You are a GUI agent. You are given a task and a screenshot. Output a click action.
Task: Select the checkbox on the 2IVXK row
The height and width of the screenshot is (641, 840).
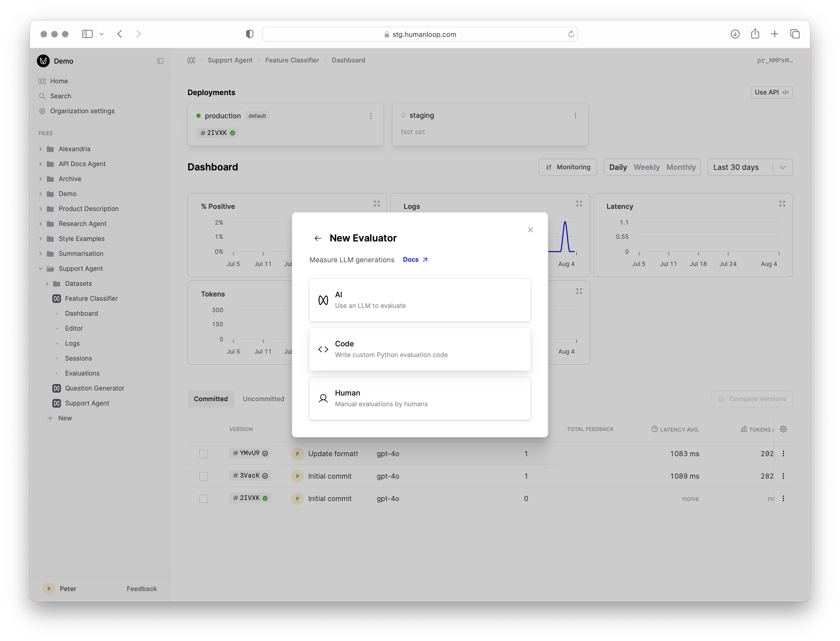click(203, 498)
